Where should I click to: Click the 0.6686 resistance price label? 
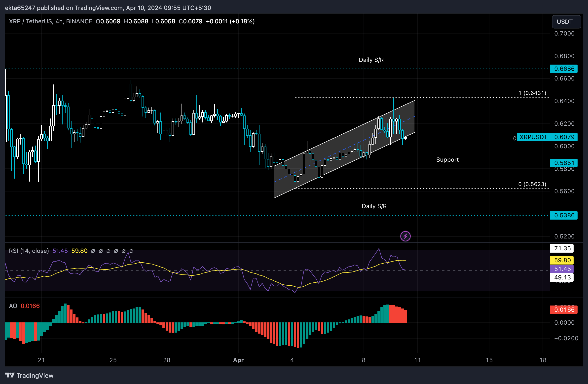564,69
